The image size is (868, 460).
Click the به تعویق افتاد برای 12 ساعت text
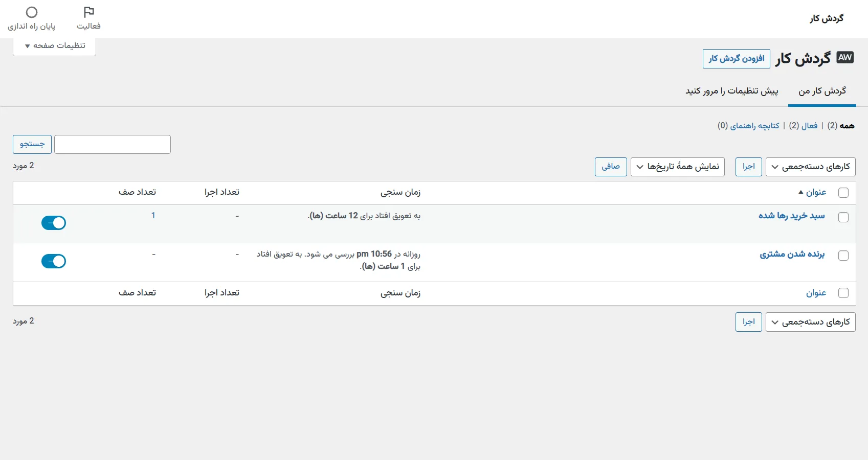click(x=364, y=216)
